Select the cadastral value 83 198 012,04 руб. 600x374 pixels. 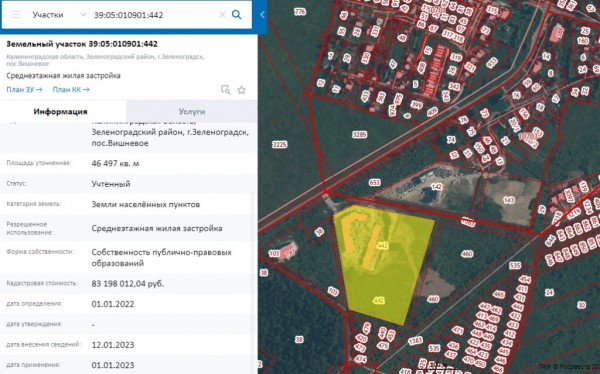[128, 284]
